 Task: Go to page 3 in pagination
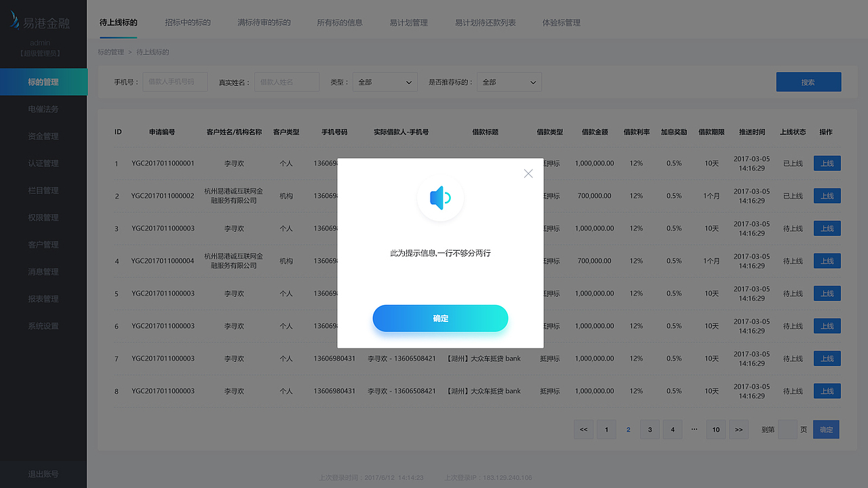tap(650, 429)
